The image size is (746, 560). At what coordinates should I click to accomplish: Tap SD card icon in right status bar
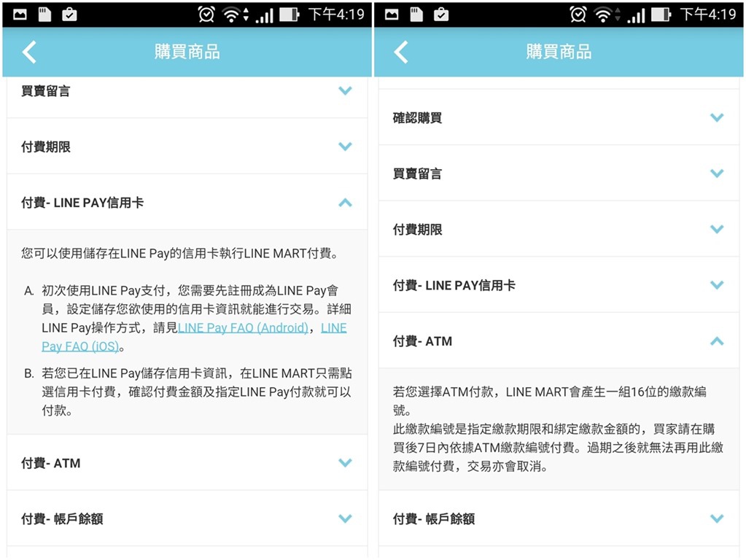pyautogui.click(x=416, y=15)
